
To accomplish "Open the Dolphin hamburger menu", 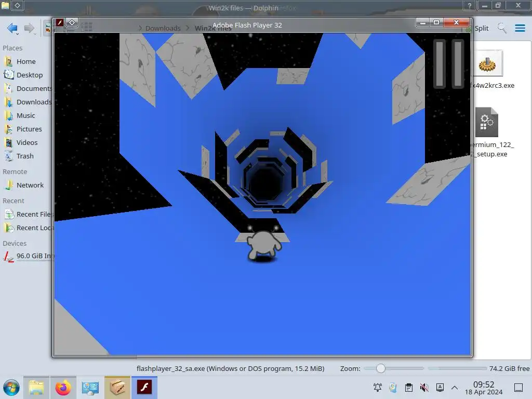I will click(520, 28).
